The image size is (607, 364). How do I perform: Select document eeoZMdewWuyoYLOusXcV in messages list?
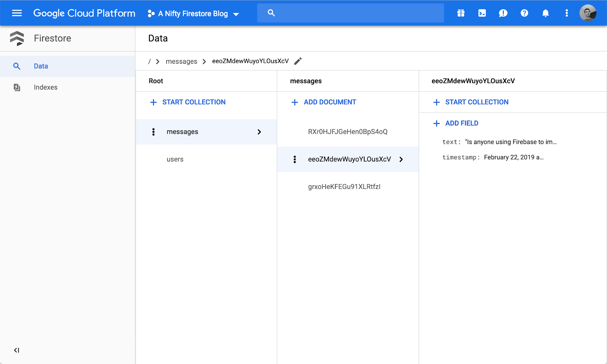pyautogui.click(x=348, y=159)
